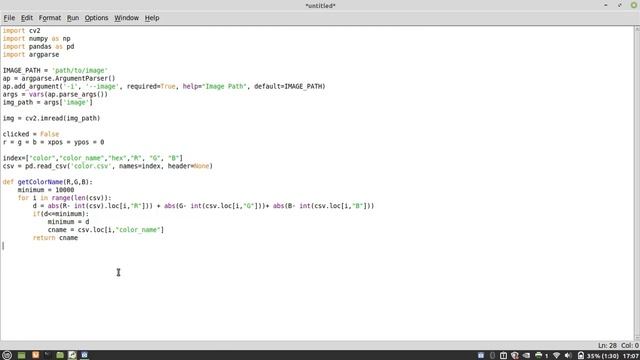
Task: Click the 'clicked = False' line
Action: pos(31,134)
